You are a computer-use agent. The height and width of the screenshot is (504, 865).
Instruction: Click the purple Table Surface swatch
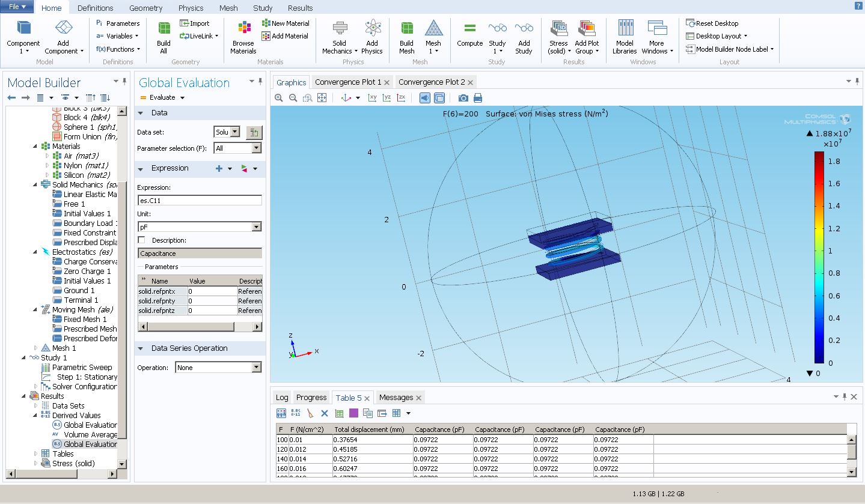point(353,413)
